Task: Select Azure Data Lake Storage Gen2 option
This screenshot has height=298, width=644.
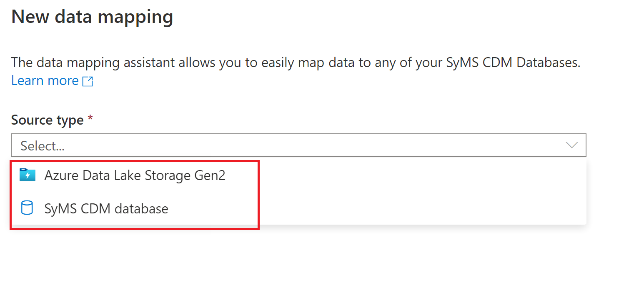Action: tap(135, 175)
